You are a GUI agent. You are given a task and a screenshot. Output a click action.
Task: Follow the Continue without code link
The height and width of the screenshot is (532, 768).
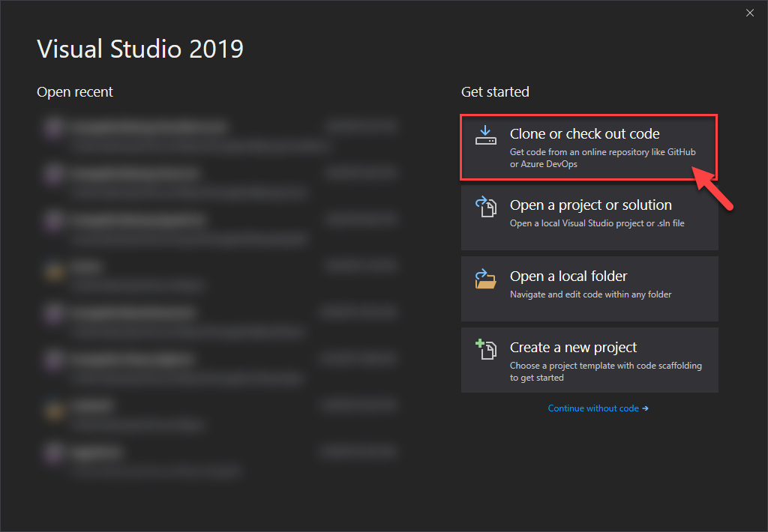(x=598, y=408)
